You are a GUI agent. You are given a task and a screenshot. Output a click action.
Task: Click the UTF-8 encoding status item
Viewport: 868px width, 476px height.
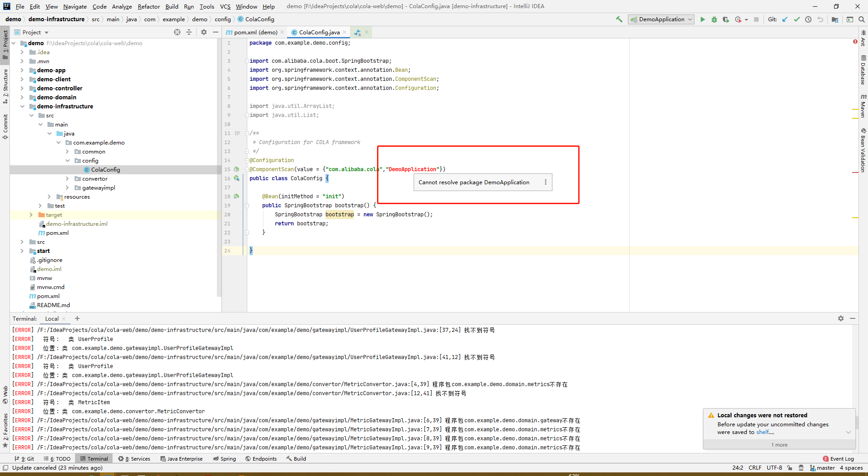[x=774, y=467]
